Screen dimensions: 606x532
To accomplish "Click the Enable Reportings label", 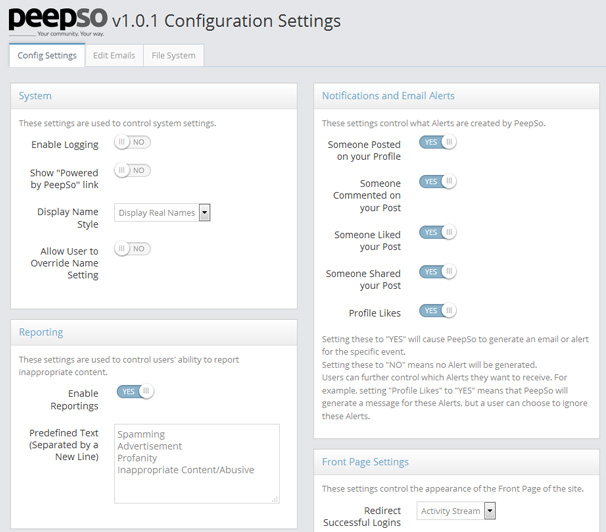I will [x=75, y=400].
